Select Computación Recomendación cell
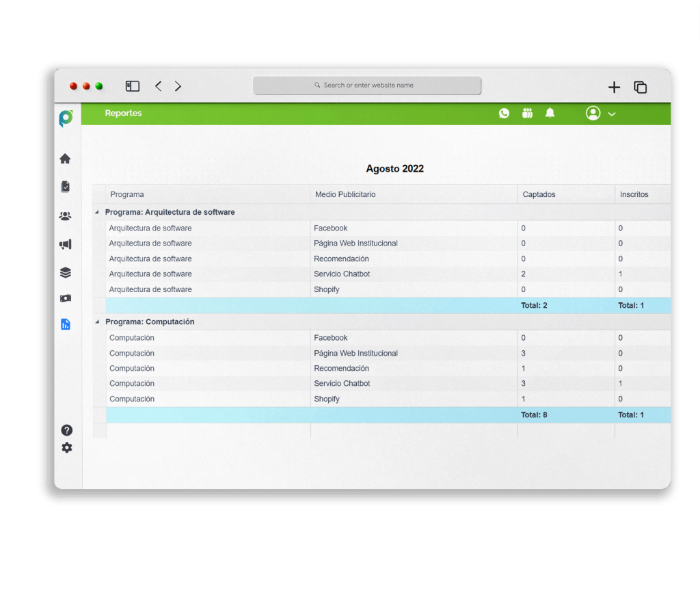 pyautogui.click(x=341, y=369)
